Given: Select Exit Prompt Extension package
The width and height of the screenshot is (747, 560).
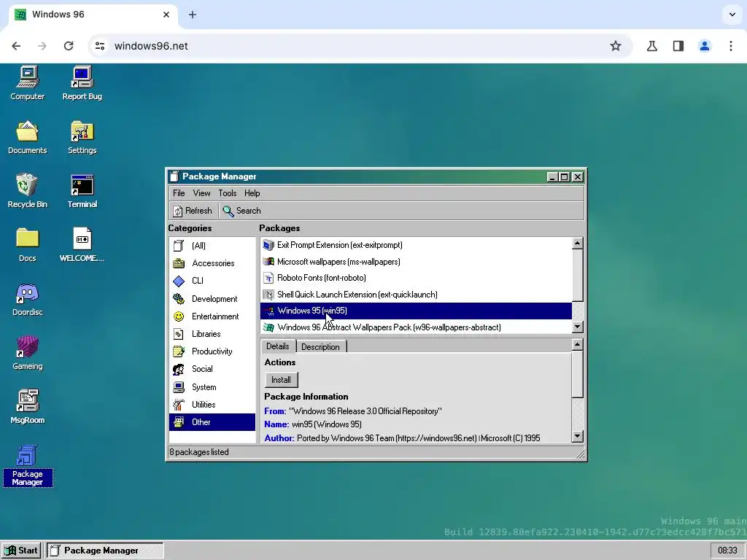Looking at the screenshot, I should [416, 245].
